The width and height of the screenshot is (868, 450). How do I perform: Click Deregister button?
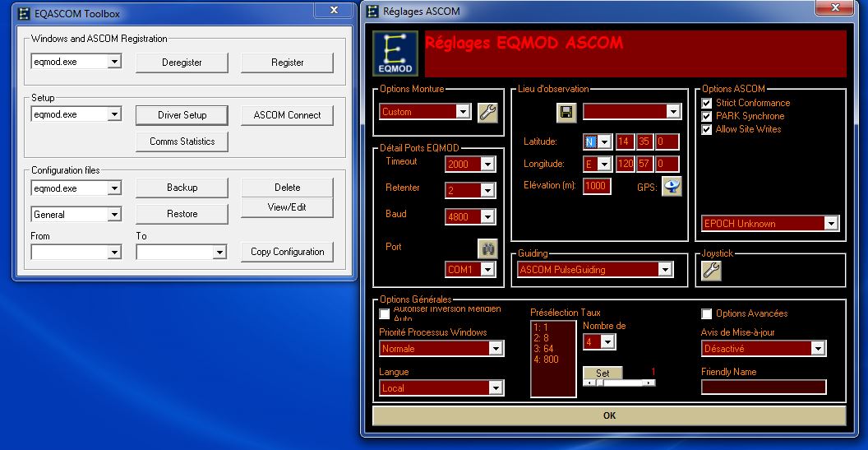(x=182, y=63)
